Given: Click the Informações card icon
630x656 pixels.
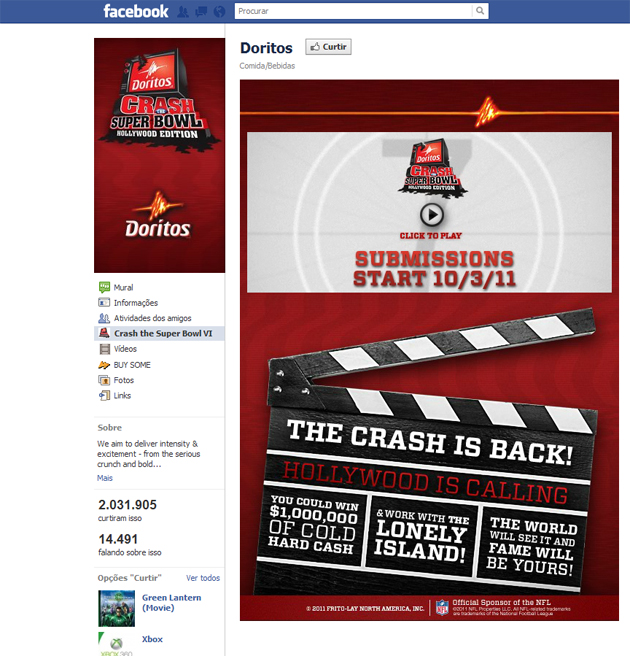Looking at the screenshot, I should (x=104, y=302).
